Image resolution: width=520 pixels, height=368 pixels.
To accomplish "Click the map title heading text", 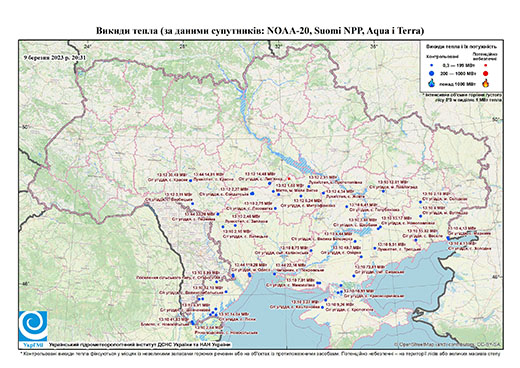I will (x=260, y=31).
